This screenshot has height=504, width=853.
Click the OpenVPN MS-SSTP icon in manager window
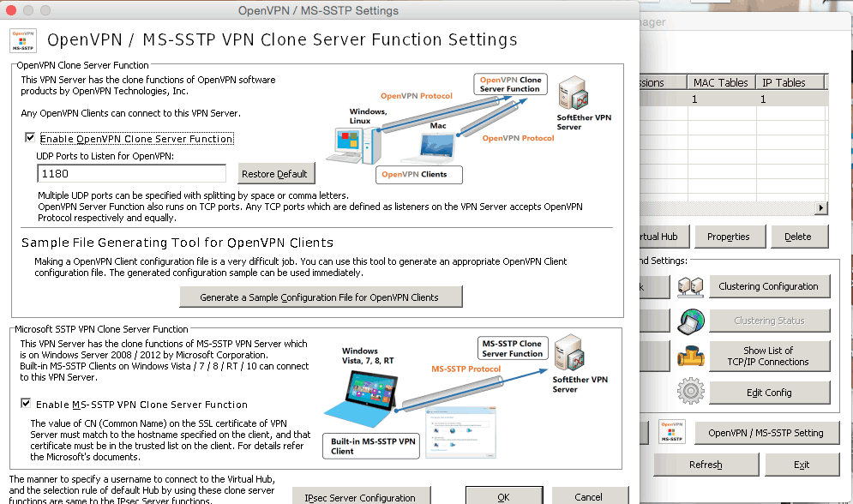pyautogui.click(x=672, y=432)
